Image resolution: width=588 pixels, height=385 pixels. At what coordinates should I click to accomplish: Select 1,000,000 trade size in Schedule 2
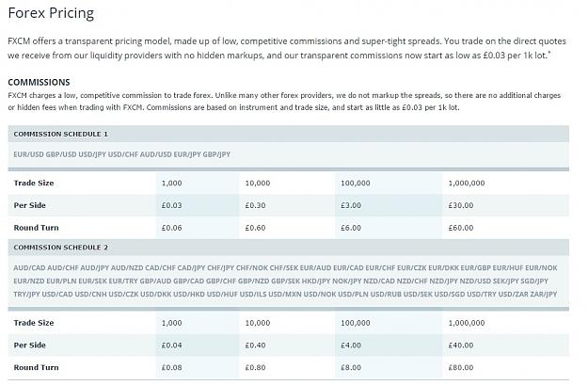467,323
